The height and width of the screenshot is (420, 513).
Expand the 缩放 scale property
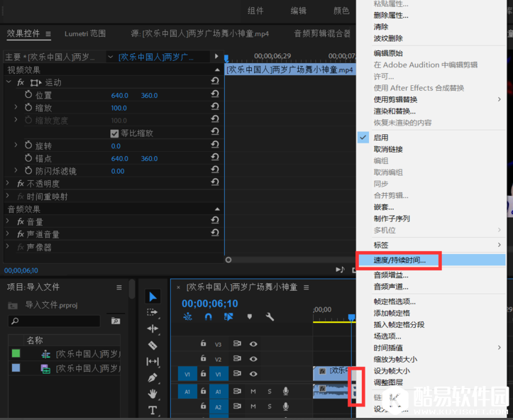click(16, 108)
